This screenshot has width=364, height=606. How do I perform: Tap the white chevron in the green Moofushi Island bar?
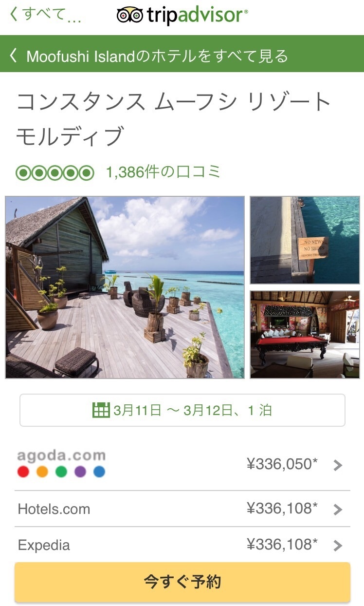point(13,56)
